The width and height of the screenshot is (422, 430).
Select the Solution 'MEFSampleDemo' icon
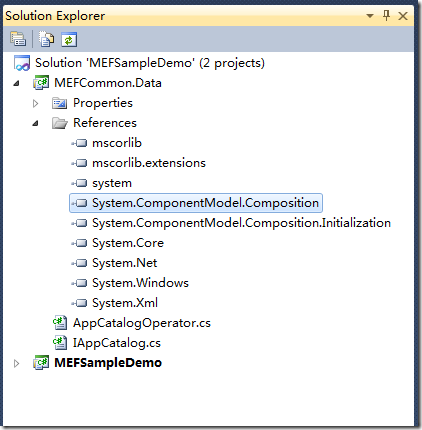[x=22, y=63]
